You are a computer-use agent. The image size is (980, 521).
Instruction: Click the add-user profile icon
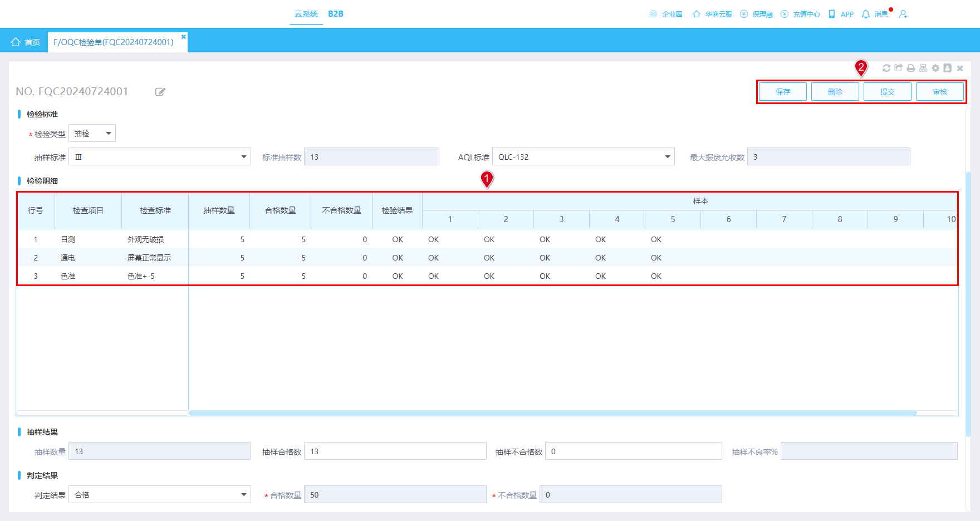(x=903, y=14)
